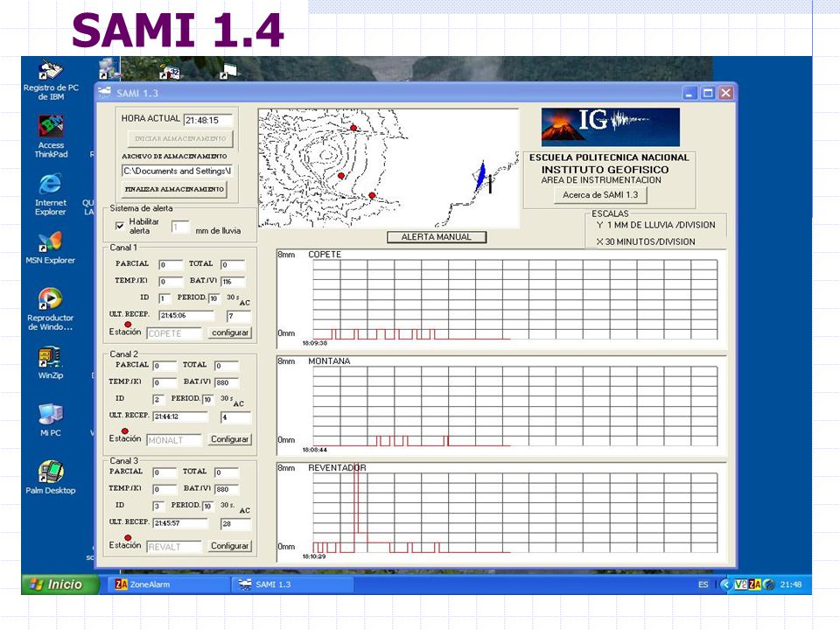
Task: Click INICIAR ALMACENAMIENTO button
Action: click(180, 139)
